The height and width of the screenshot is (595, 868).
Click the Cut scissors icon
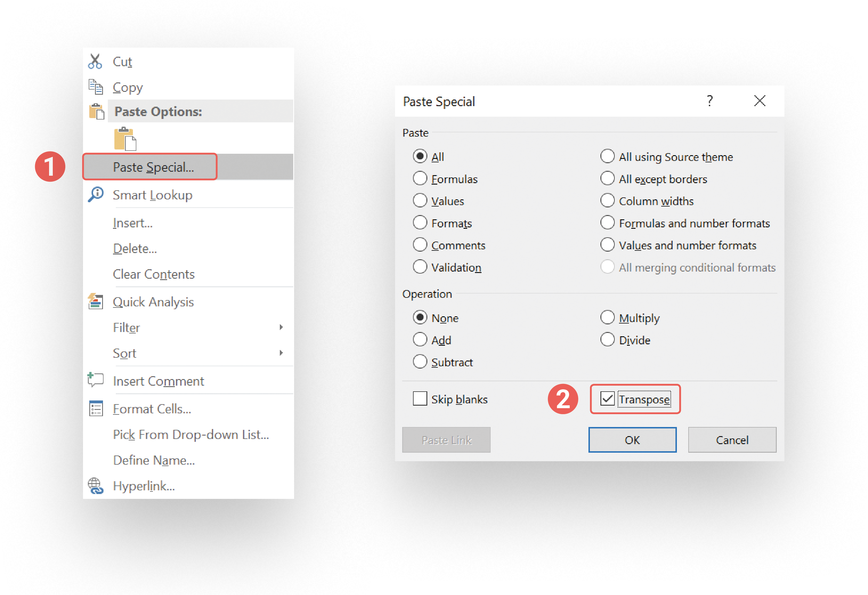pos(95,62)
